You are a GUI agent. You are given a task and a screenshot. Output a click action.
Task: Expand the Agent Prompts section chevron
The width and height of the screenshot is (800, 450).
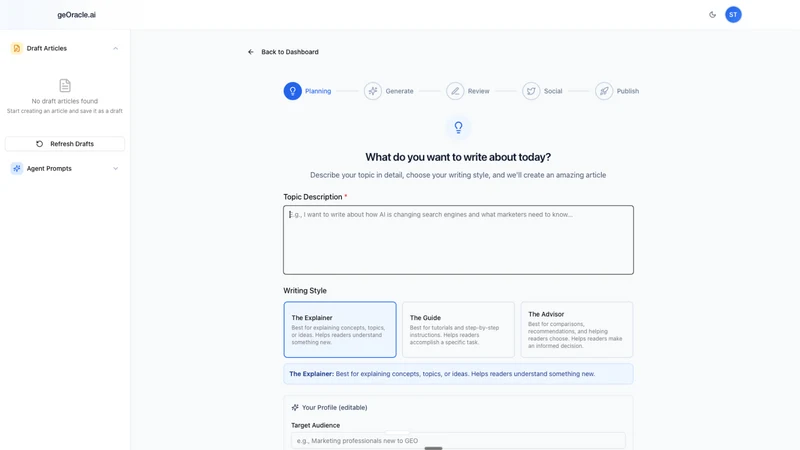coord(115,168)
